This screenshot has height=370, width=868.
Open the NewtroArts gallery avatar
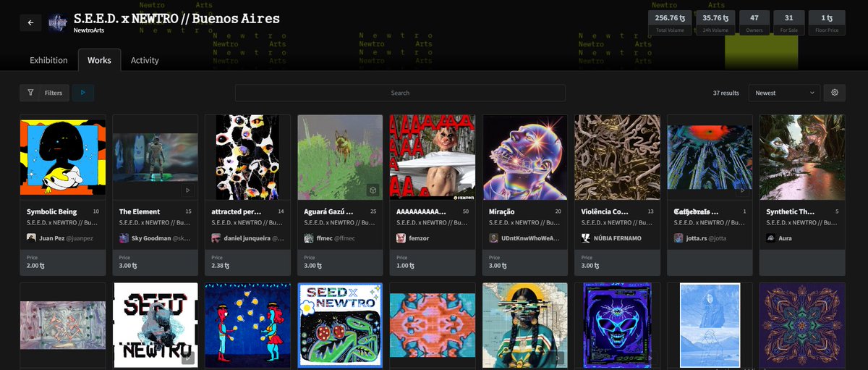click(58, 23)
